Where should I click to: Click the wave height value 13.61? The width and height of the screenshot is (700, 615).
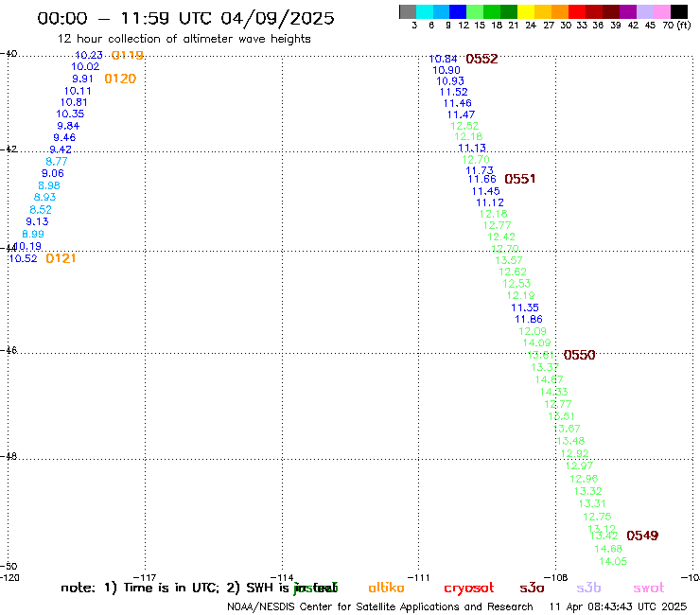coord(541,355)
